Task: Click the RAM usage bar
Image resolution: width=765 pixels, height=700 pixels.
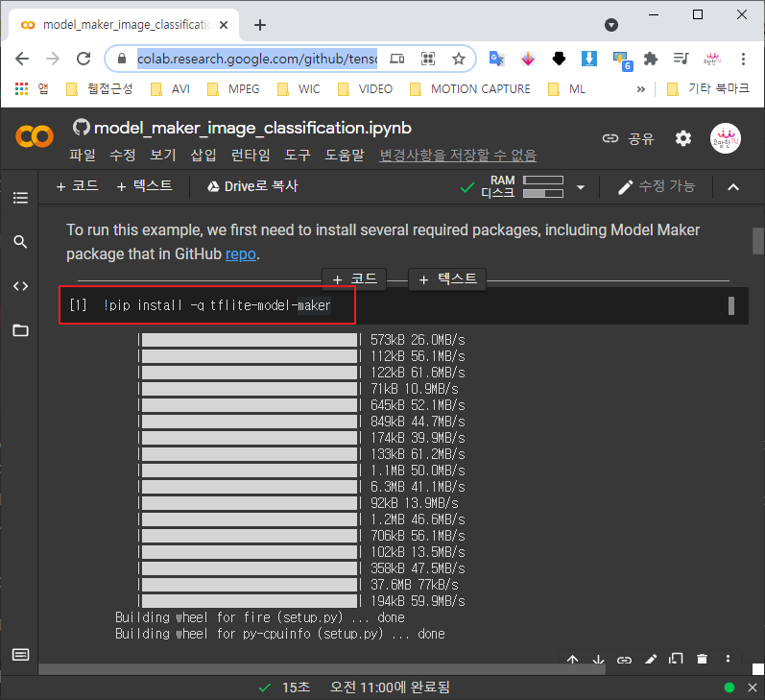Action: pos(543,181)
